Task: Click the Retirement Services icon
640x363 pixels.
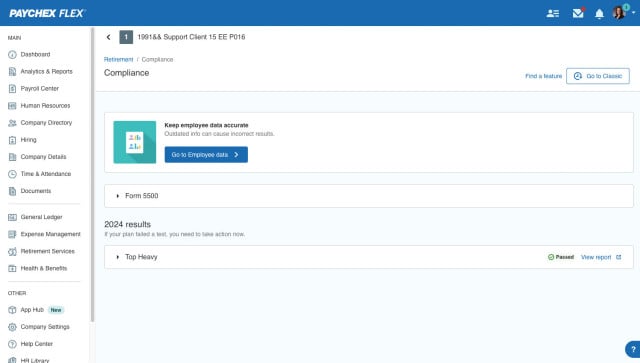Action: pos(12,252)
